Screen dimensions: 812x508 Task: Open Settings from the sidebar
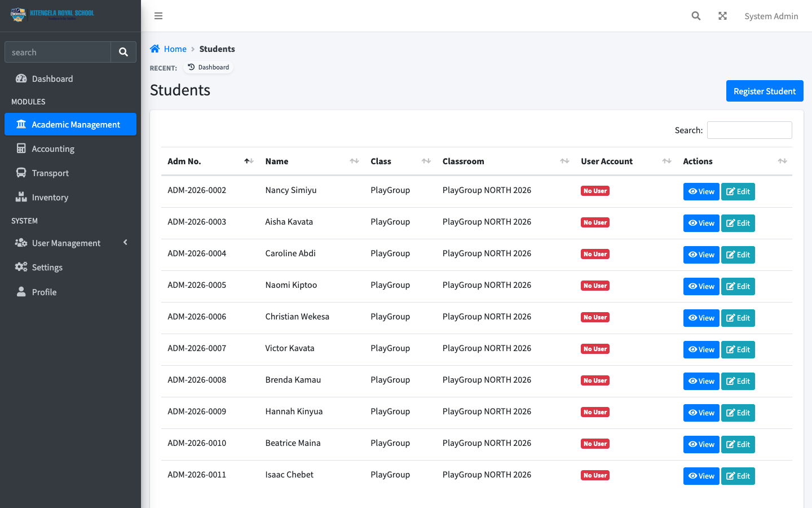coord(70,268)
